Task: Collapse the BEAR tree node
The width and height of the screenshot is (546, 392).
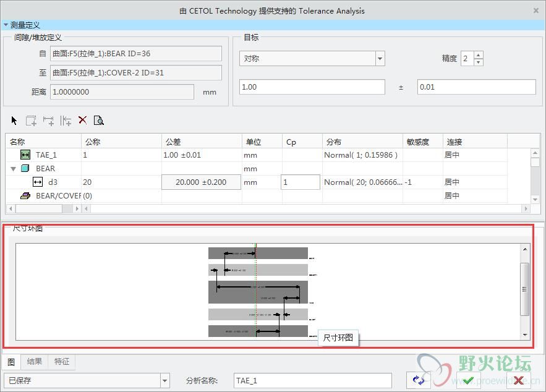Action: (x=13, y=169)
